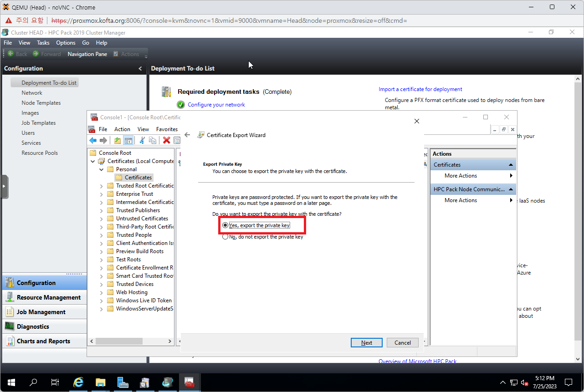
Task: Open Internet Explorer from the taskbar
Action: pos(78,382)
